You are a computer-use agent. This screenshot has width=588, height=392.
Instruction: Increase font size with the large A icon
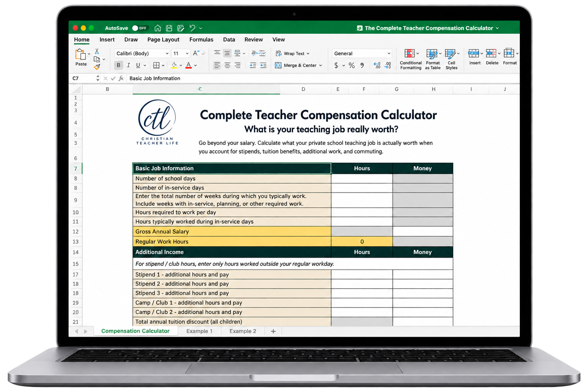click(x=196, y=53)
